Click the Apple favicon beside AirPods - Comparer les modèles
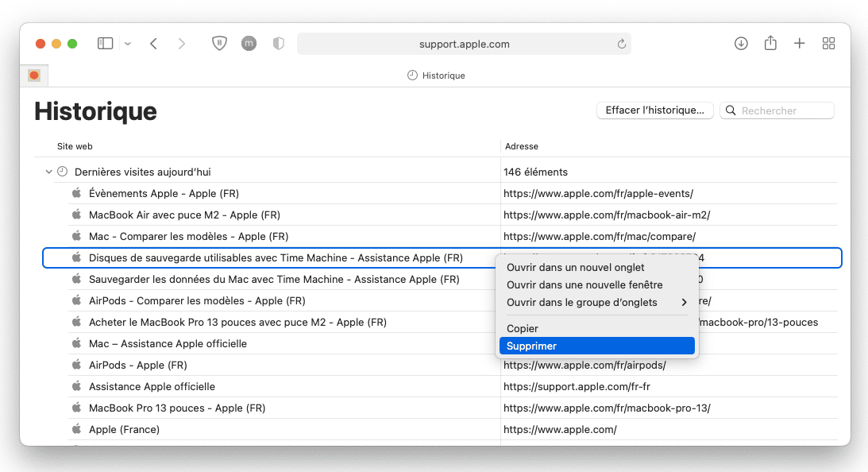The width and height of the screenshot is (868, 472). click(76, 300)
